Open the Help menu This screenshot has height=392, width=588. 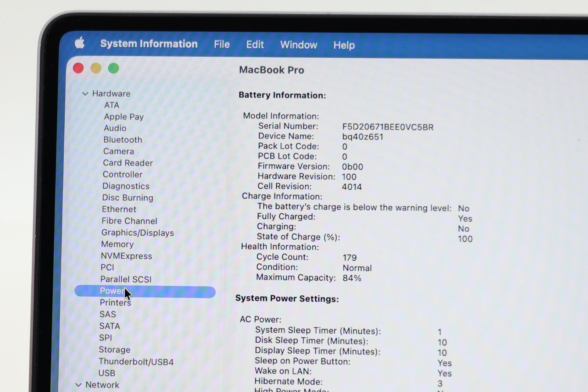click(344, 45)
